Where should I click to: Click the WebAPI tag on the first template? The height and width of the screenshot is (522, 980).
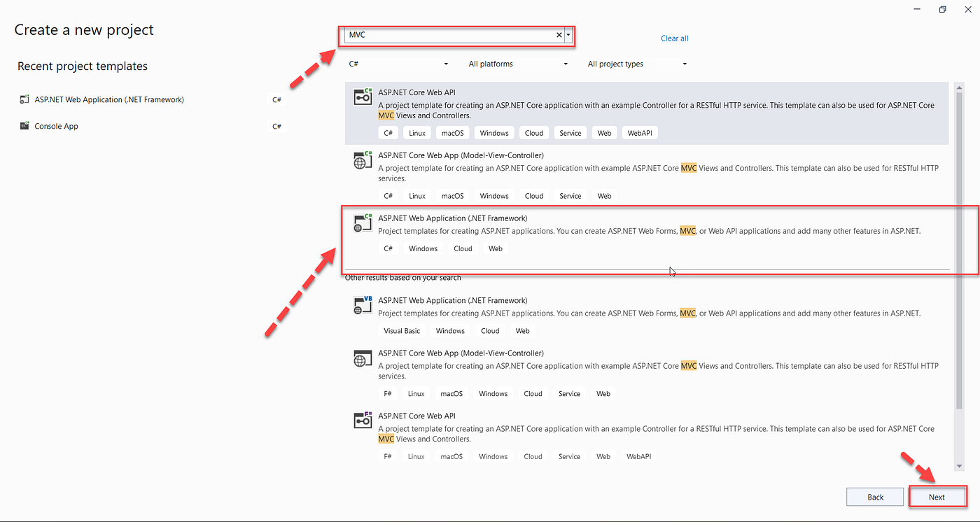click(x=639, y=132)
